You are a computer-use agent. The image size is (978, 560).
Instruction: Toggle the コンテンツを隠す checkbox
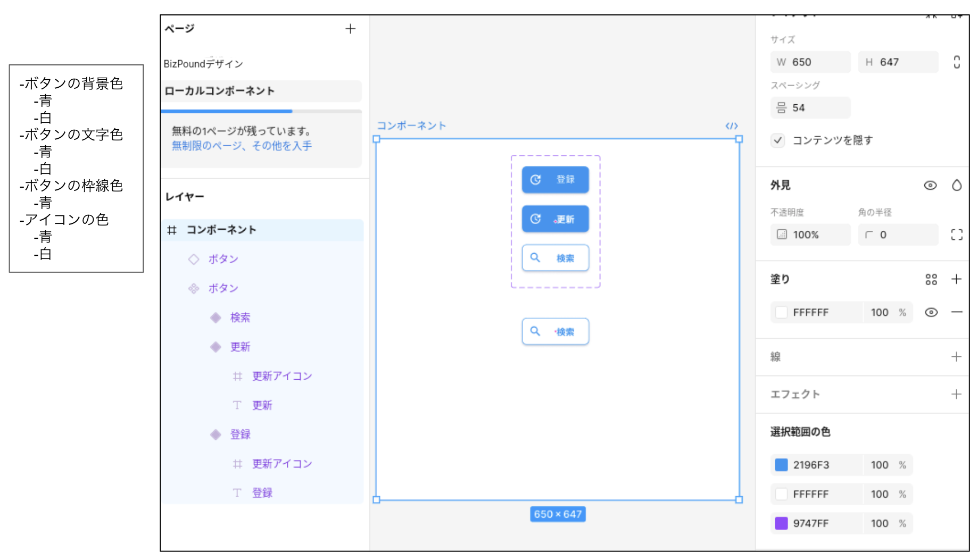778,140
